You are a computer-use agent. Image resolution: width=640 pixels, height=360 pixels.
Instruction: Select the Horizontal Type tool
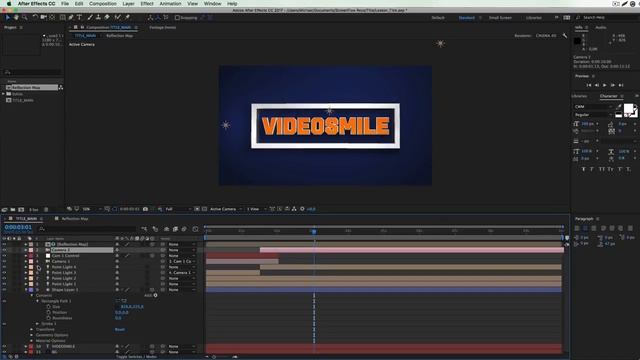[80, 18]
